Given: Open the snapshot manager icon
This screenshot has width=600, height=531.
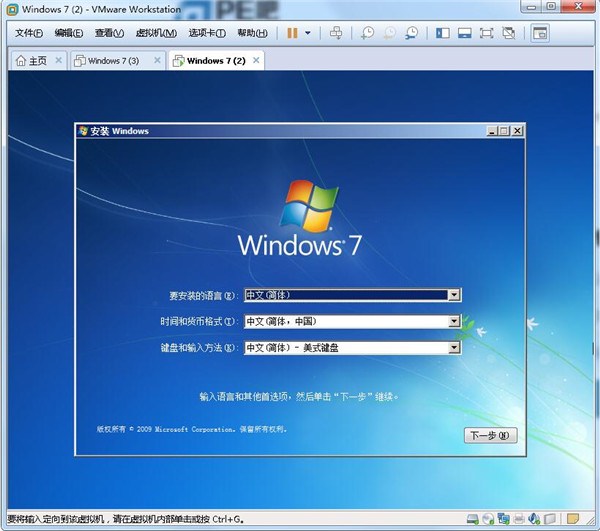Looking at the screenshot, I should coord(411,33).
